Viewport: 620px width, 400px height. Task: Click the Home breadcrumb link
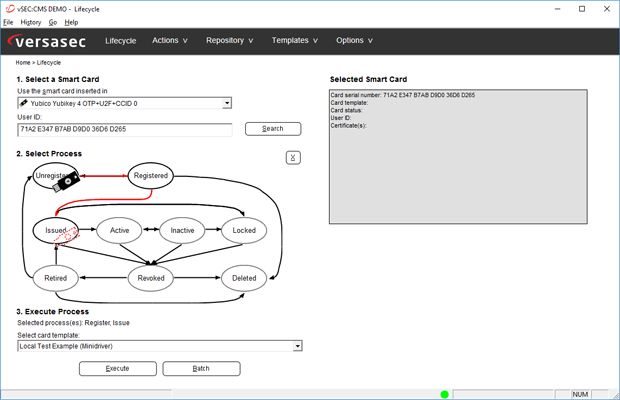pos(23,62)
